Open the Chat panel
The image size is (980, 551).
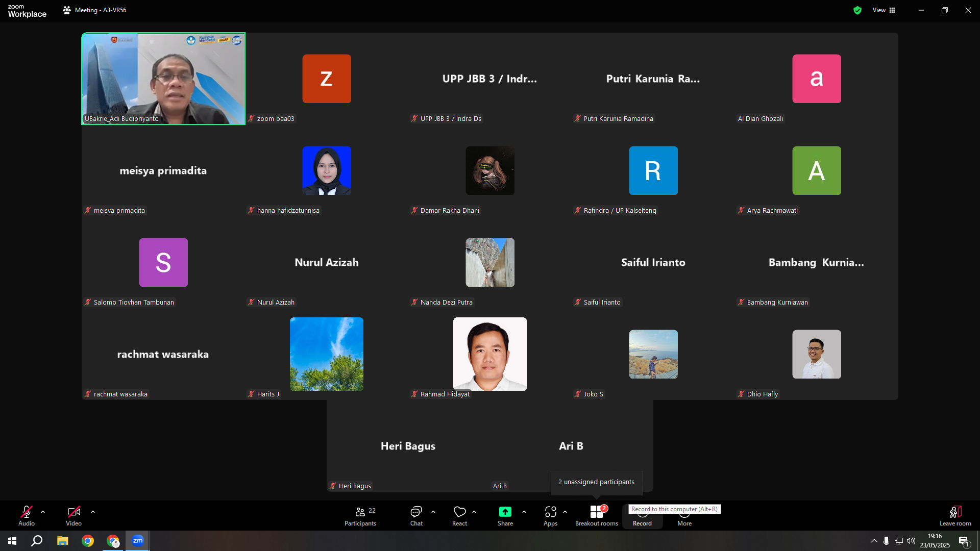416,516
